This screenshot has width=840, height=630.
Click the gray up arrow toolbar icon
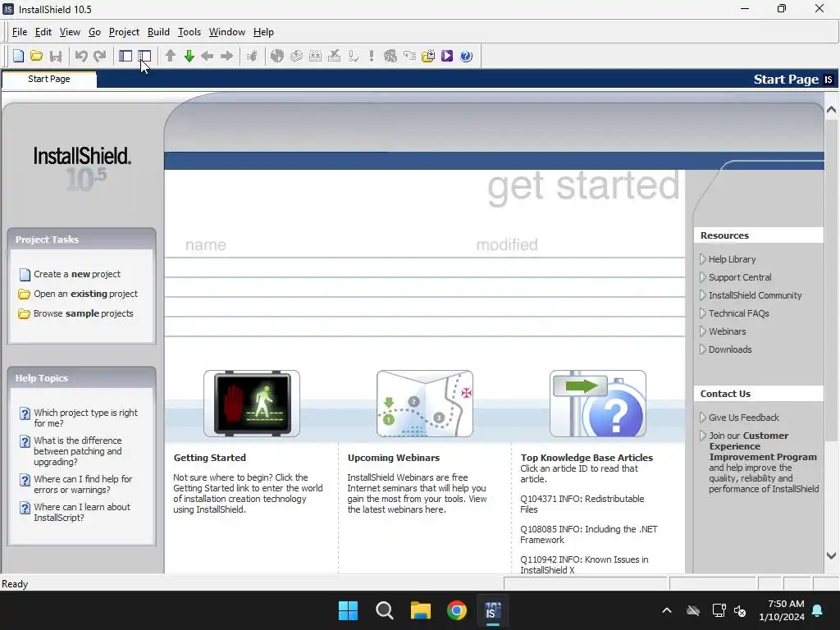click(171, 56)
